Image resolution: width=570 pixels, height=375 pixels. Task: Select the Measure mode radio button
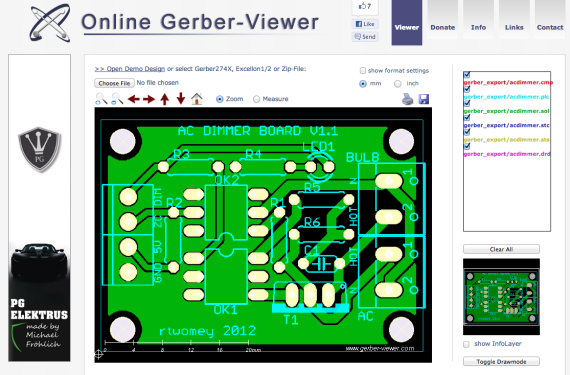coord(256,99)
